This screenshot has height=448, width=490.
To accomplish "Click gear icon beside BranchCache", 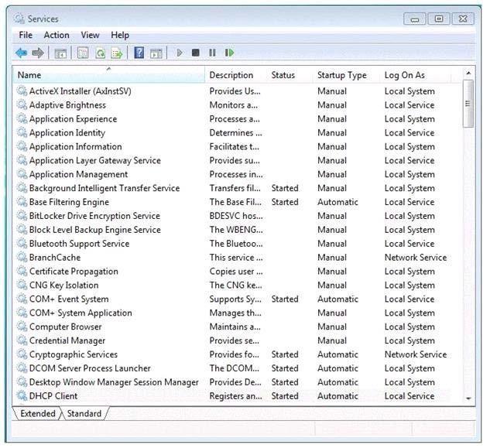I will tap(22, 257).
